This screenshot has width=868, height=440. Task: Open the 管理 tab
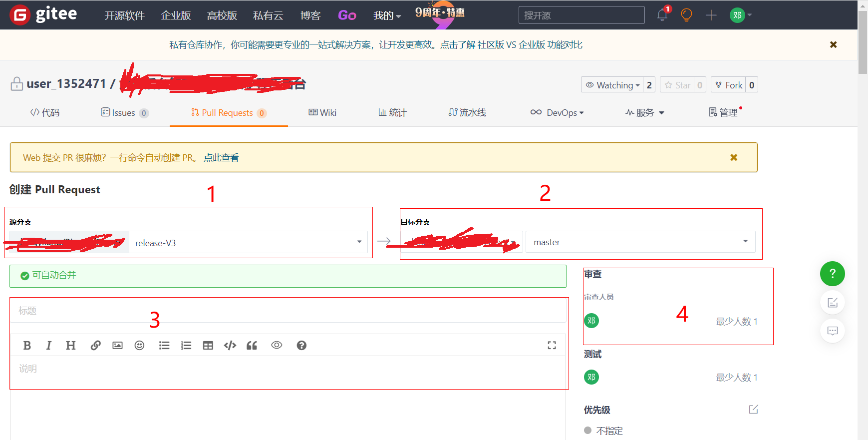click(x=723, y=112)
